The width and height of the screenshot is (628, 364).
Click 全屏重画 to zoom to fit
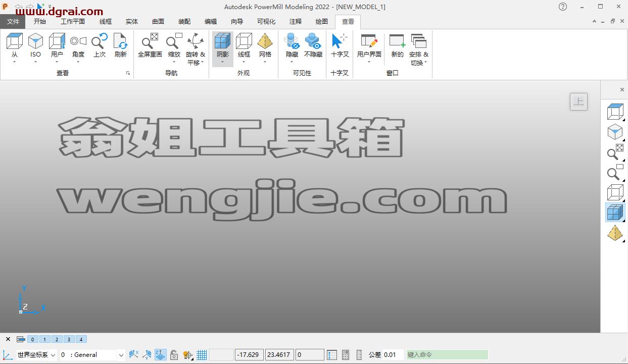click(x=150, y=45)
